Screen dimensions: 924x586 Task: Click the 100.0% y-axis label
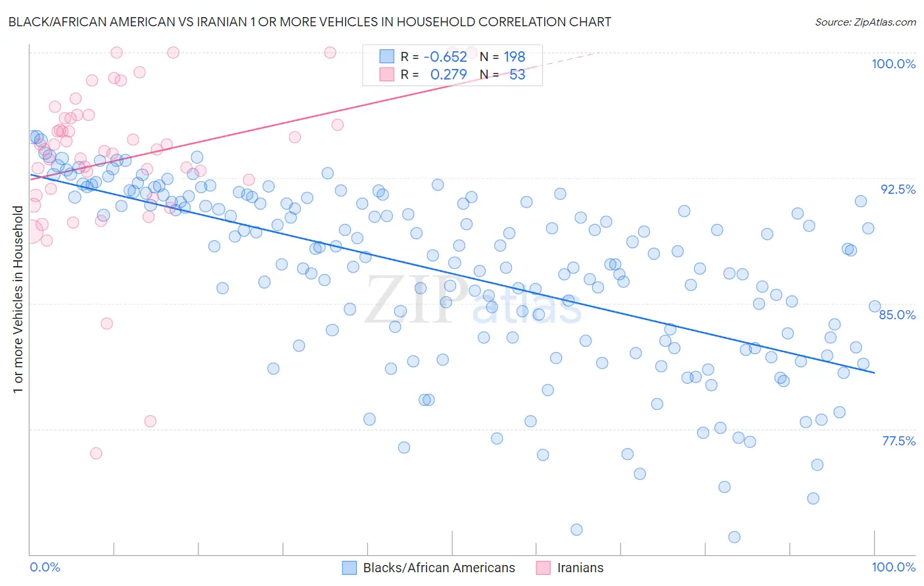(x=893, y=64)
